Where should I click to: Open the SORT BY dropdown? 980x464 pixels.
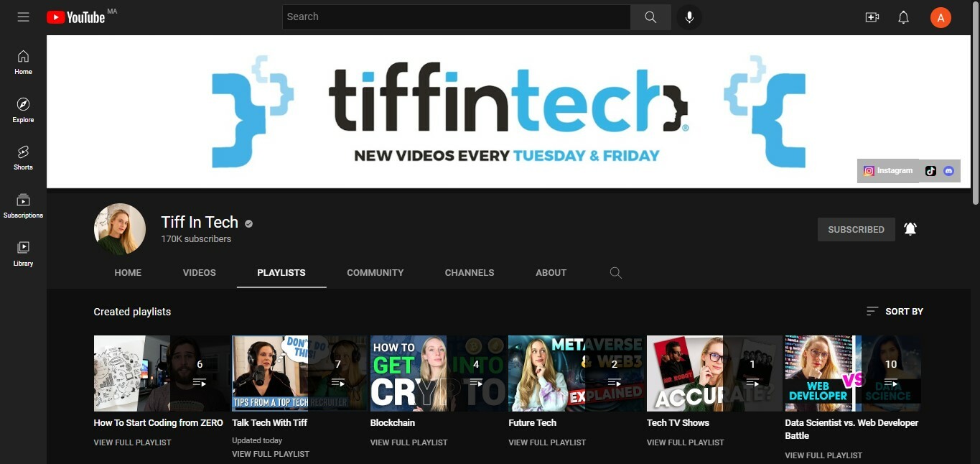pos(895,311)
